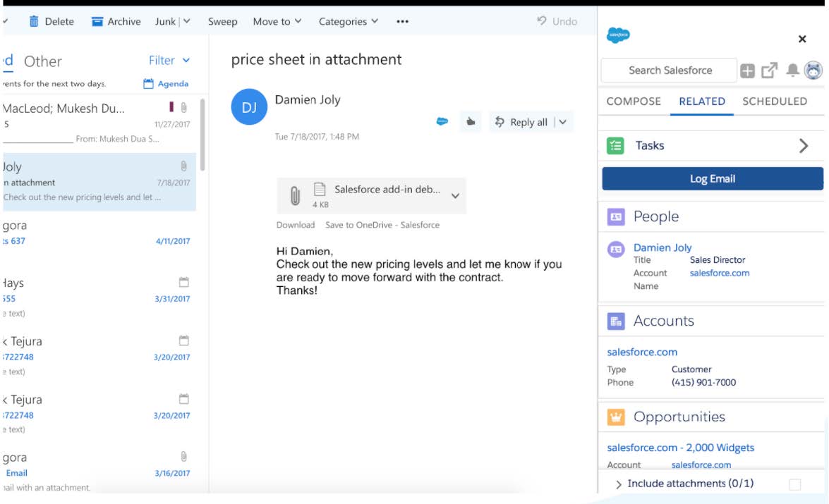
Task: Click the Search Salesforce input field
Action: coord(669,70)
